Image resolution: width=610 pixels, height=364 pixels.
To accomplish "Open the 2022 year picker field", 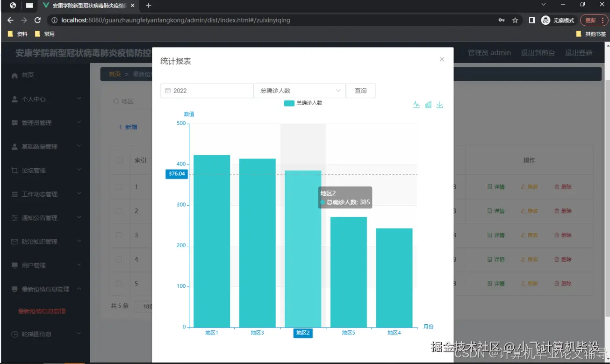I will 207,91.
